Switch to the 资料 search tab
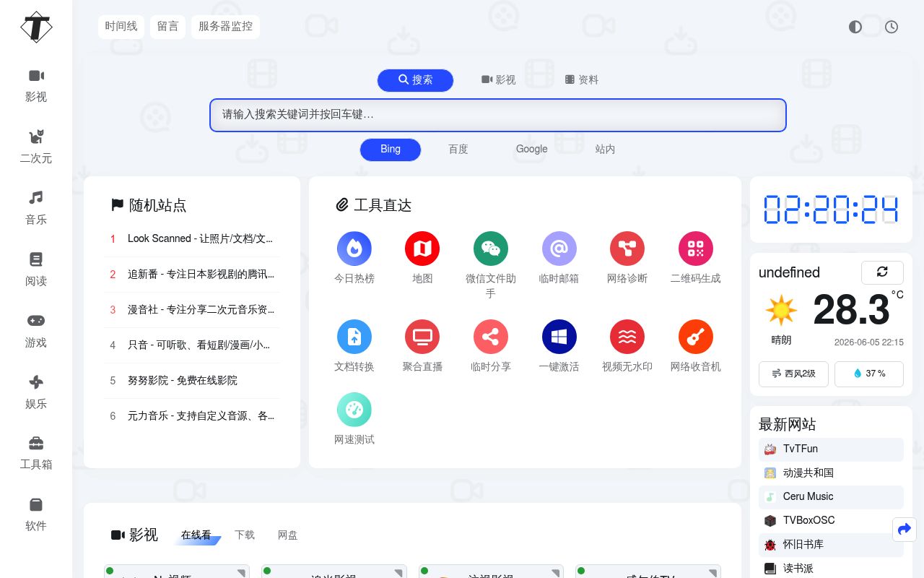Viewport: 924px width, 578px height. pyautogui.click(x=582, y=80)
